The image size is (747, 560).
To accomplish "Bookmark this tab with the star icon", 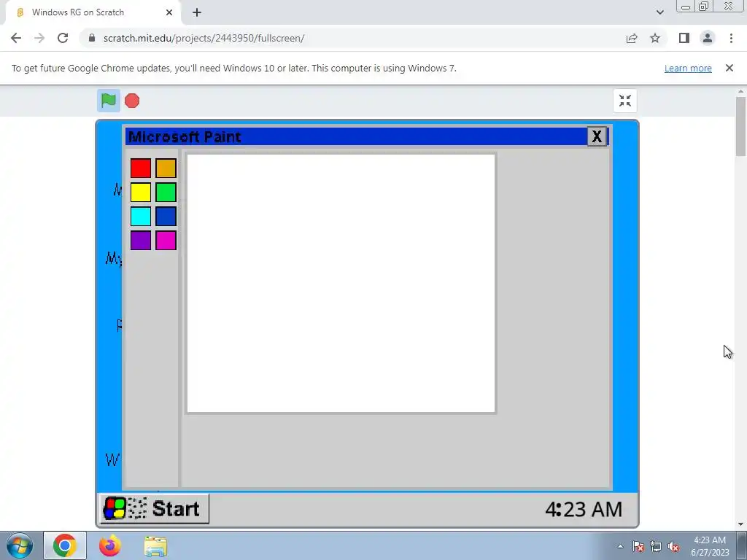I will [655, 38].
